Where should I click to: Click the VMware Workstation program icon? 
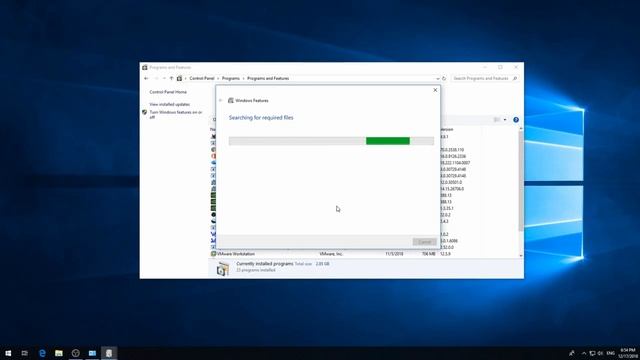point(213,254)
